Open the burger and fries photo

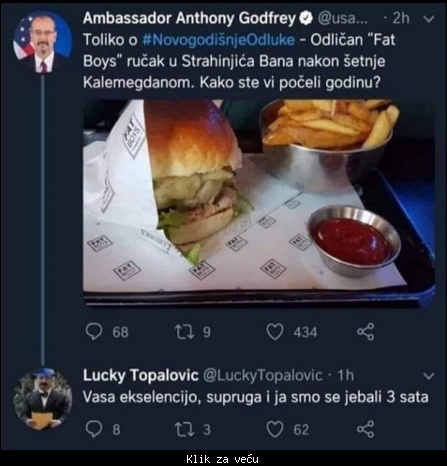coord(259,203)
